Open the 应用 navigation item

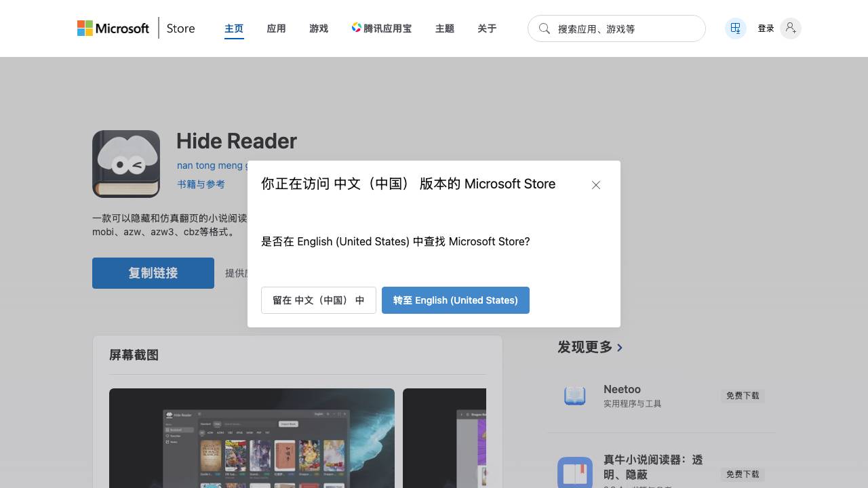tap(276, 28)
